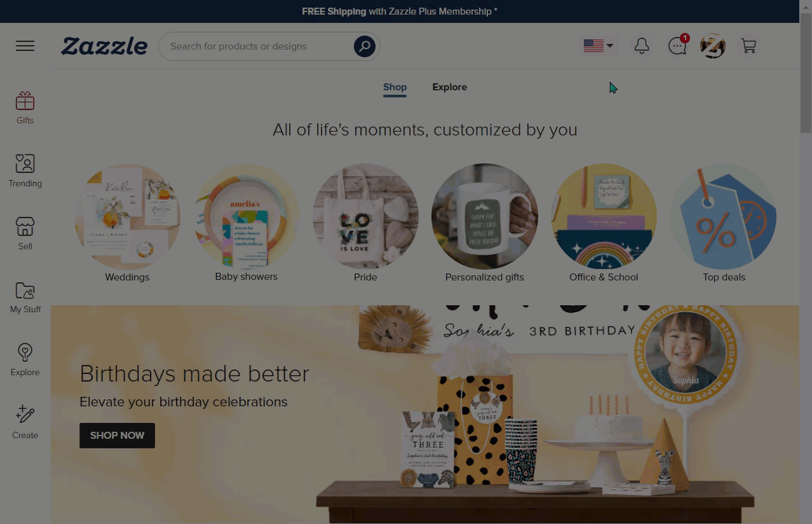This screenshot has height=524, width=812.
Task: Open the Create pencil icon
Action: point(25,415)
